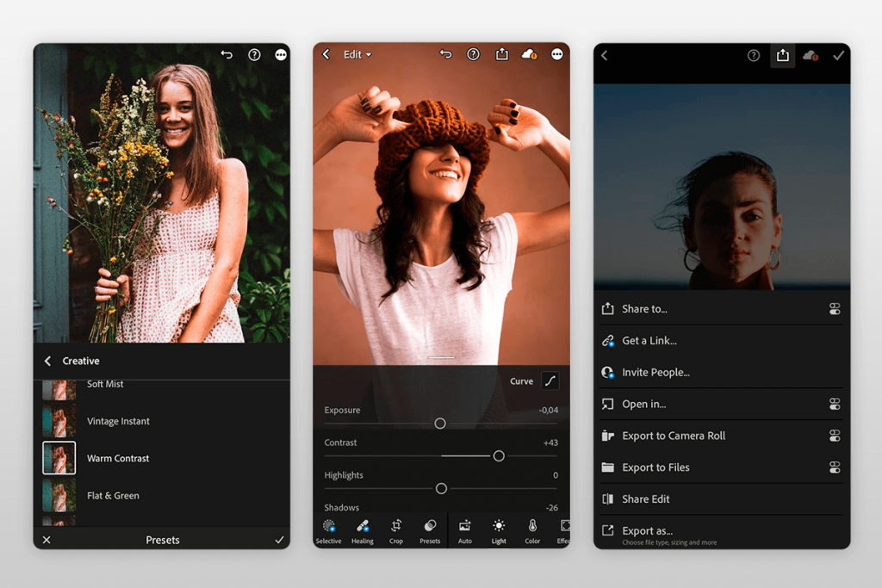Tap the cloud sync status icon
Image resolution: width=882 pixels, height=588 pixels.
tap(529, 53)
